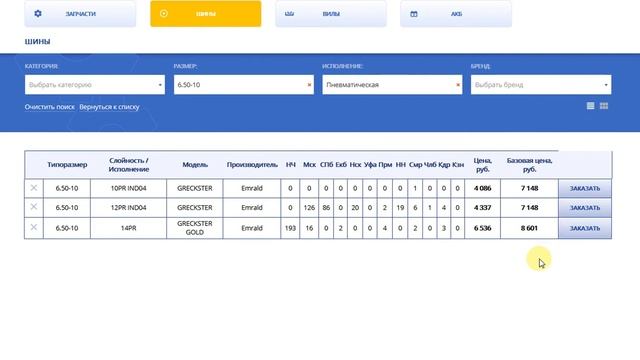Click the Вернуться к списку link
The height and width of the screenshot is (360, 640).
[x=109, y=107]
